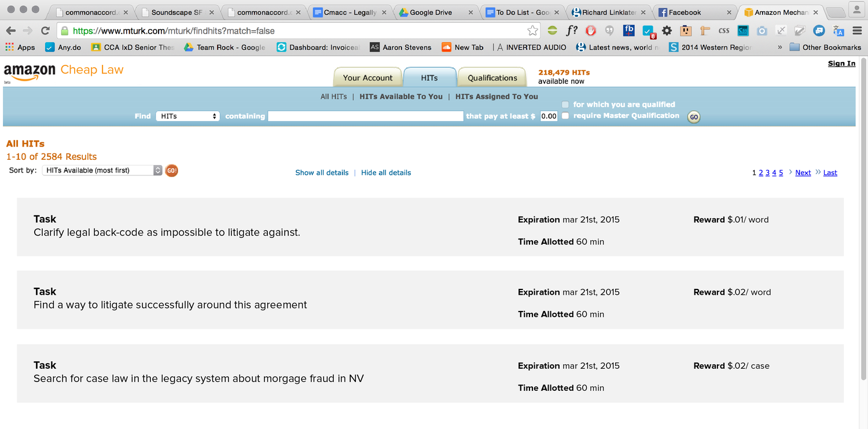Click the browser back arrow
This screenshot has height=429, width=868.
point(11,31)
